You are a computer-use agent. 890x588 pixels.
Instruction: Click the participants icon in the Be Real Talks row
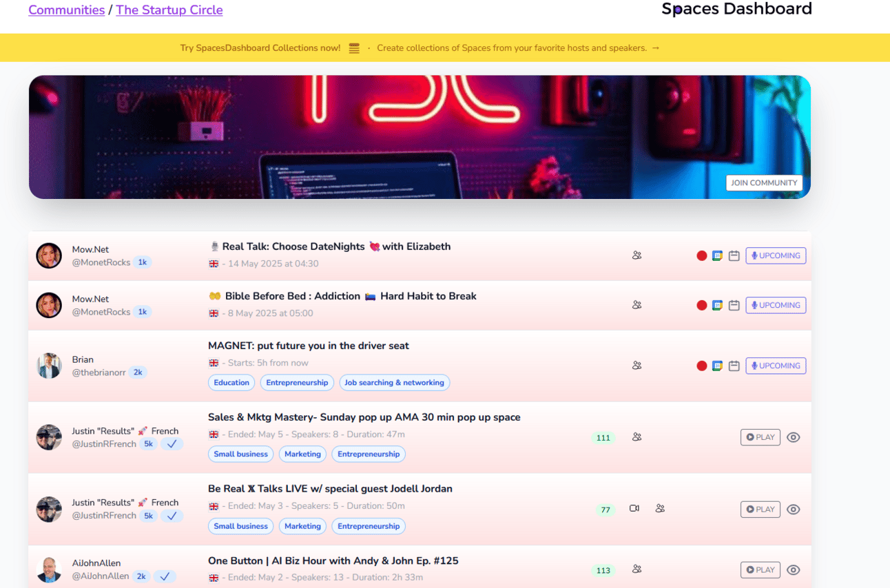(x=660, y=509)
